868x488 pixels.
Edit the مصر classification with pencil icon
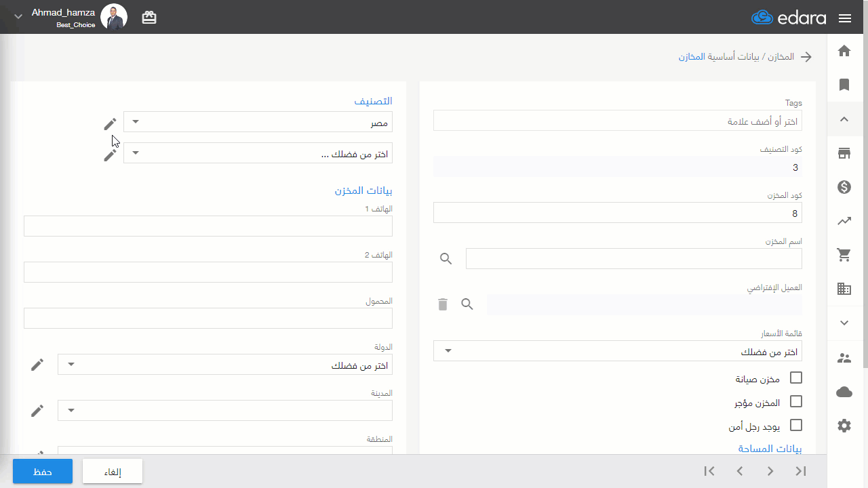(x=110, y=124)
